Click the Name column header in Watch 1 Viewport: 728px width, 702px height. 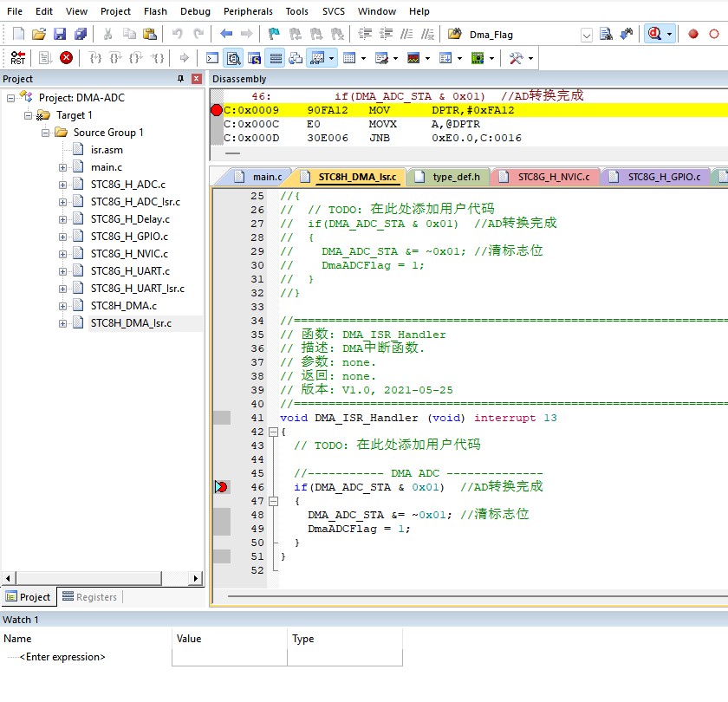(x=87, y=639)
